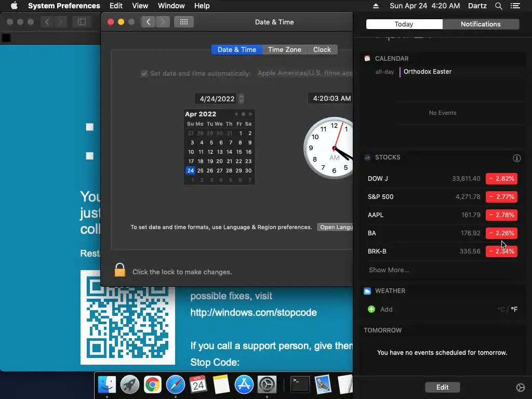Viewport: 532px width, 399px height.
Task: Switch to the Clock tab
Action: tap(322, 49)
